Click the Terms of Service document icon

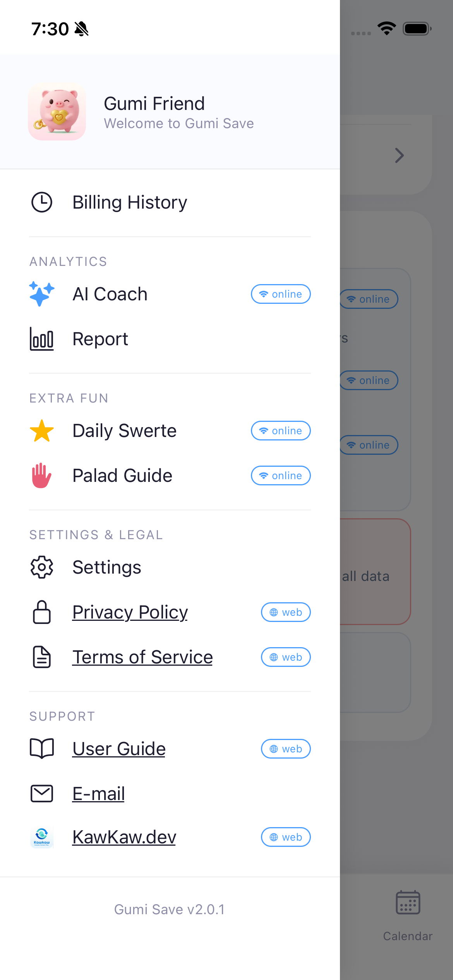point(42,657)
